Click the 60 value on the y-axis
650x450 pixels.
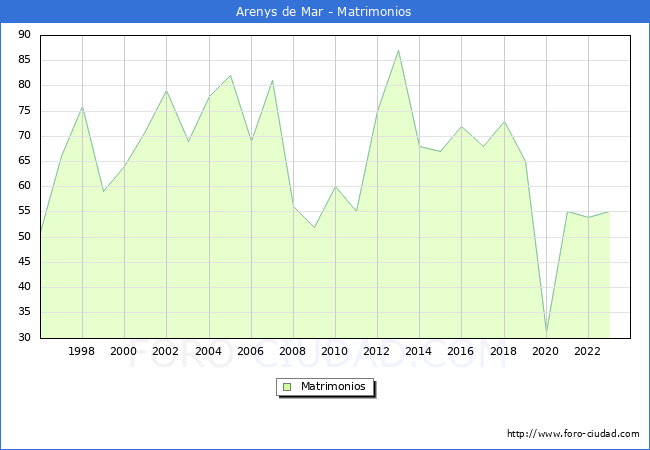(x=23, y=186)
